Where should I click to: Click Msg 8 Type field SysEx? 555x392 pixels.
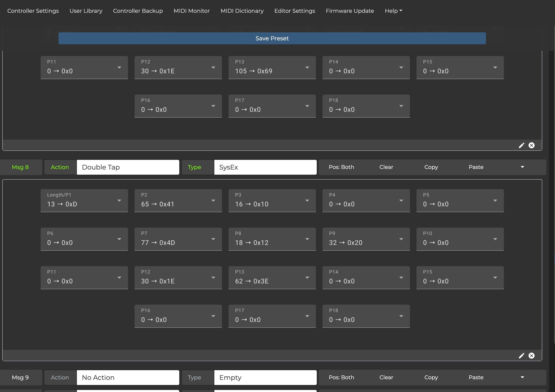(x=265, y=167)
